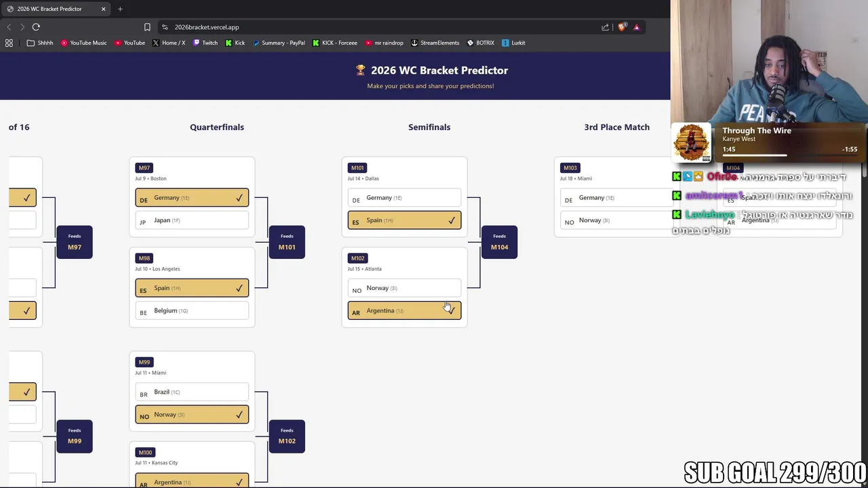Switch to the 2026 WC Bracket Predictor tab
This screenshot has width=868, height=488.
50,9
